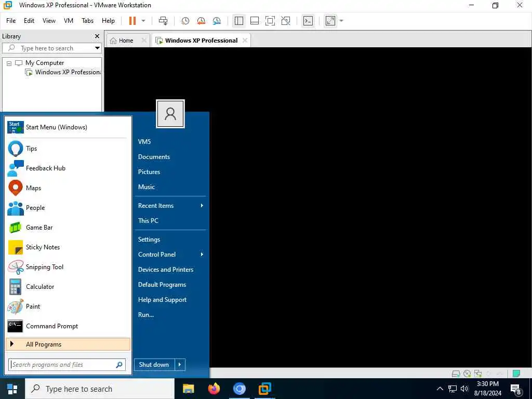Open the VM menu
Image resolution: width=532 pixels, height=399 pixels.
(x=69, y=21)
